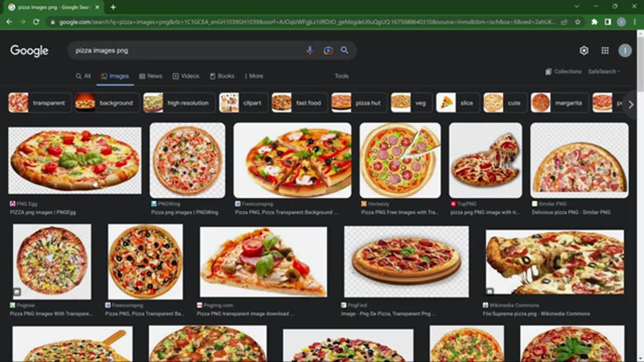Click the voice search microphone icon
This screenshot has height=362, width=644.
click(x=310, y=50)
